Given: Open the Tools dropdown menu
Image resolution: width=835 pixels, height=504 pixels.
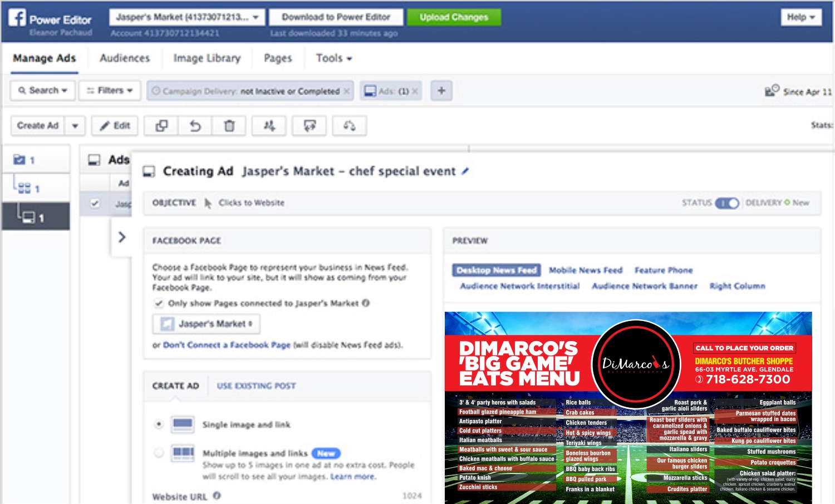Looking at the screenshot, I should point(334,58).
